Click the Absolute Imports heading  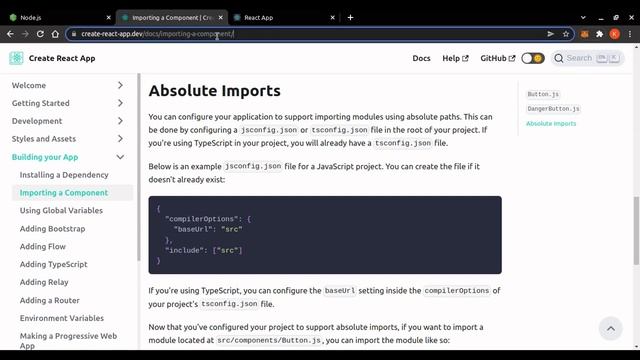pos(214,91)
